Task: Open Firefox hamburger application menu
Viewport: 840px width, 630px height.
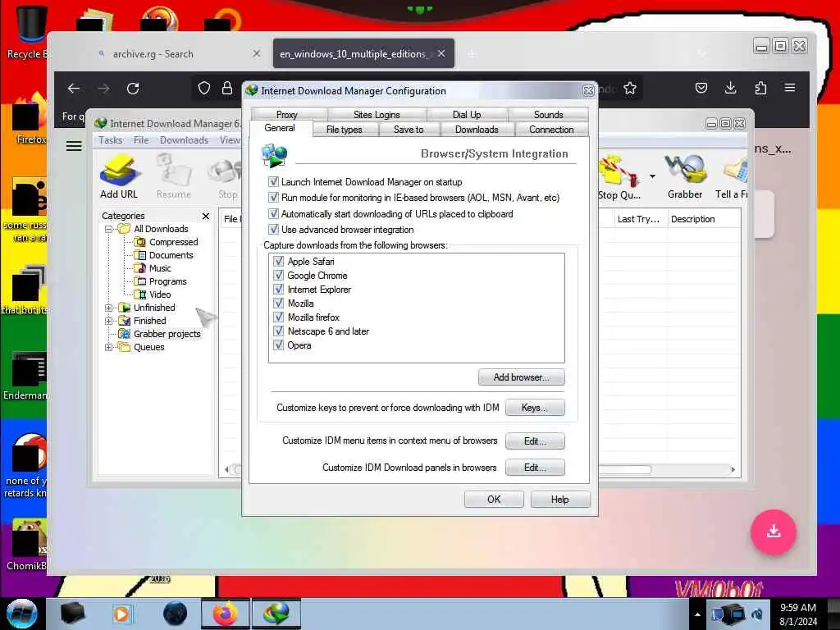Action: 790,88
